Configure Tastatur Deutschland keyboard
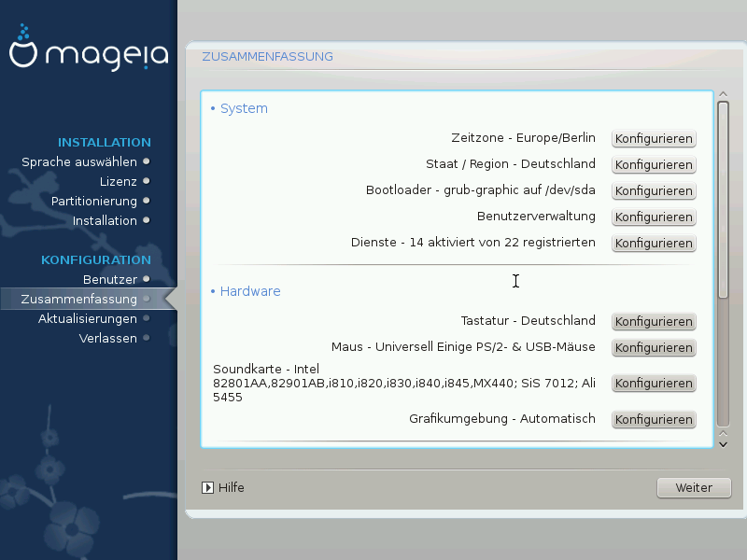 654,321
